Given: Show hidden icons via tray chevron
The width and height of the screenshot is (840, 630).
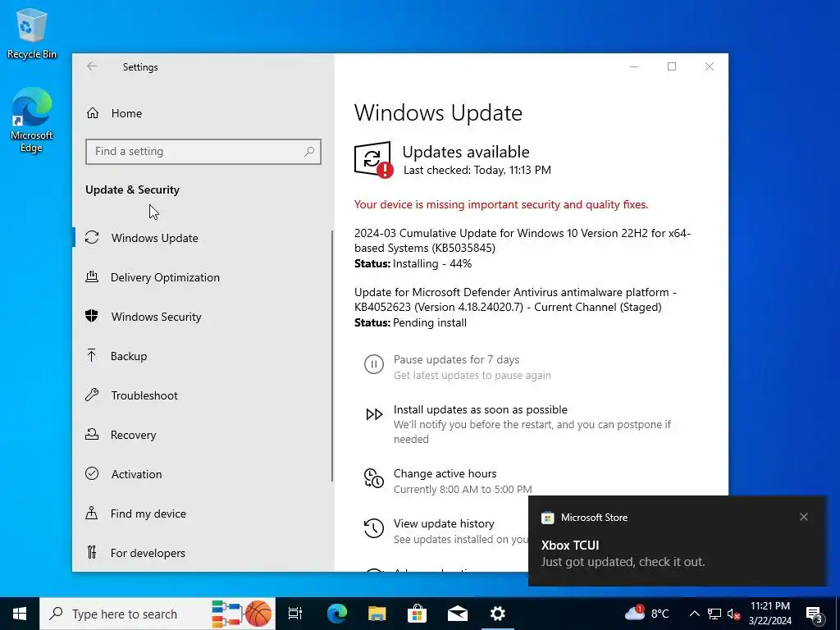Looking at the screenshot, I should point(694,614).
